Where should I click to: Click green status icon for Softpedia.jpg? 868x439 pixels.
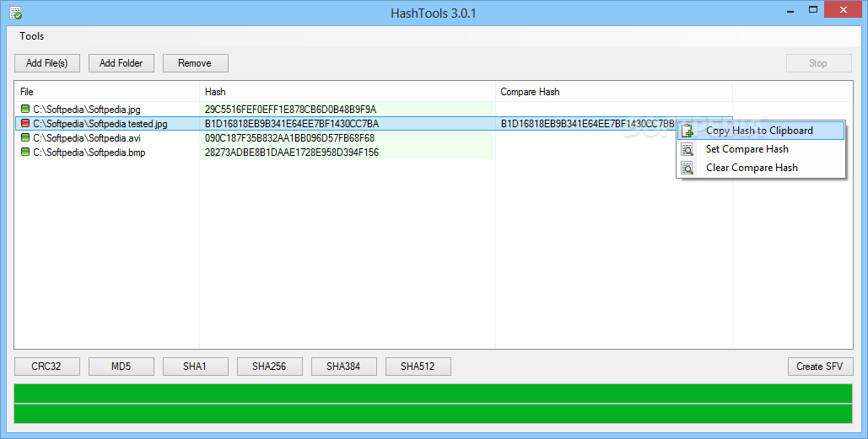(x=25, y=109)
